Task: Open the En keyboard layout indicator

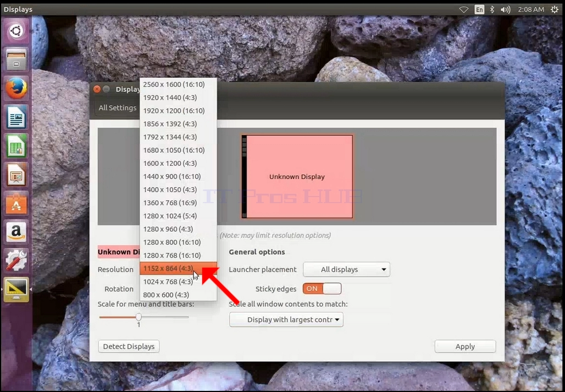Action: 479,9
